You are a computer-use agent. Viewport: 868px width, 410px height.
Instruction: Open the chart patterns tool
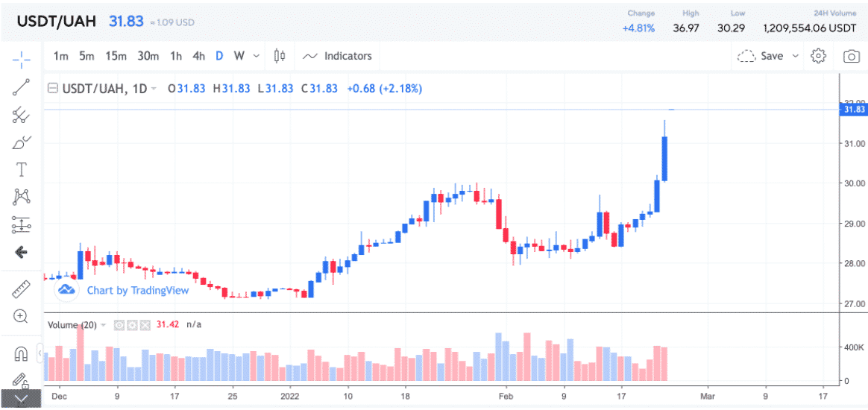(21, 196)
